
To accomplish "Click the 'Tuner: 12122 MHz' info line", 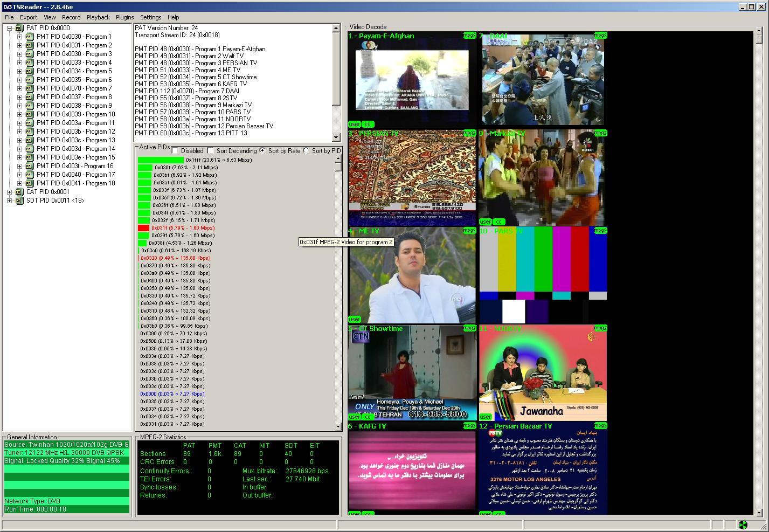I will [67, 453].
